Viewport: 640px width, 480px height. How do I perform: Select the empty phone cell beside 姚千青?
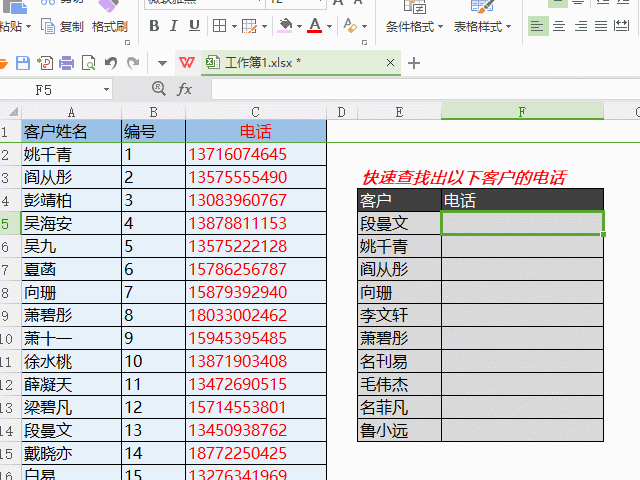click(522, 246)
